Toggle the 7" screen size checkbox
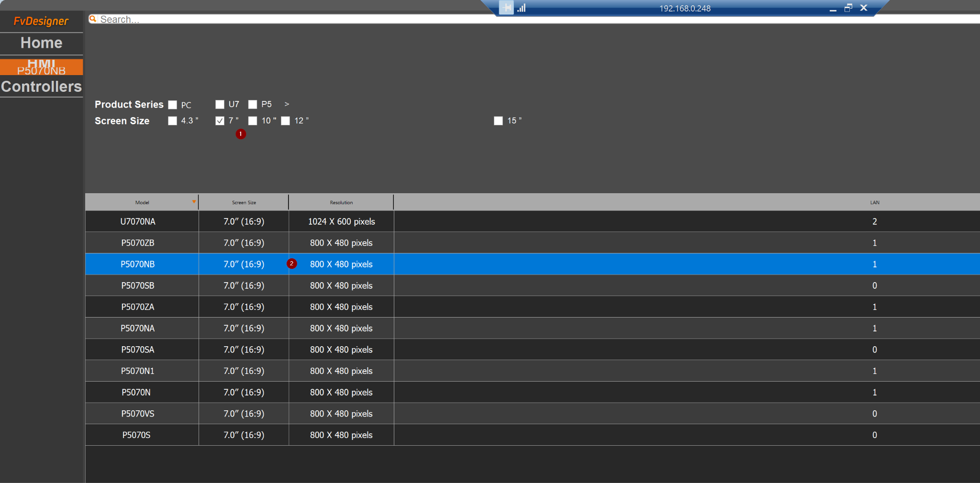The height and width of the screenshot is (483, 980). tap(220, 121)
